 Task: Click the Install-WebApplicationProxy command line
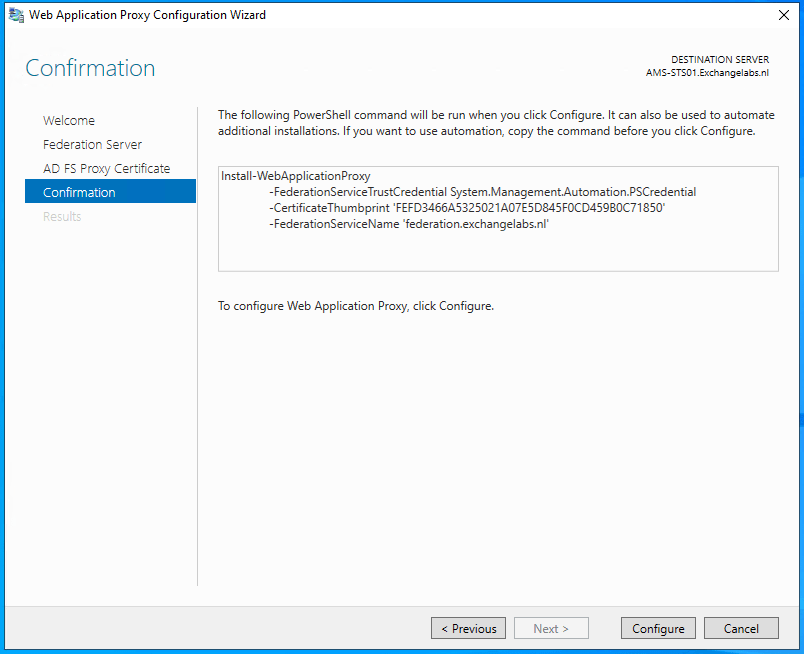[x=296, y=176]
